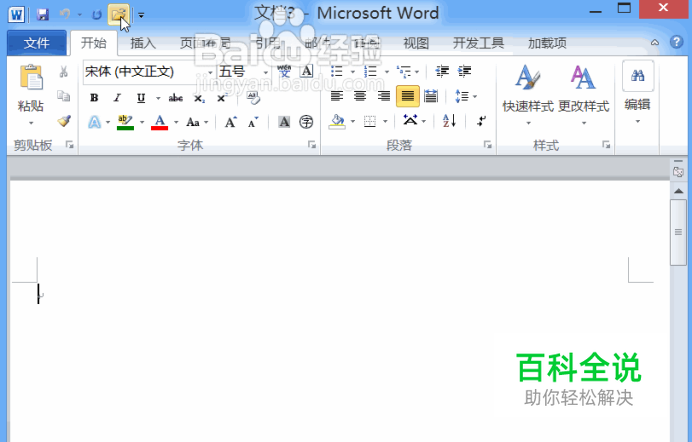Select Justify alignment
The width and height of the screenshot is (692, 442).
[x=408, y=96]
